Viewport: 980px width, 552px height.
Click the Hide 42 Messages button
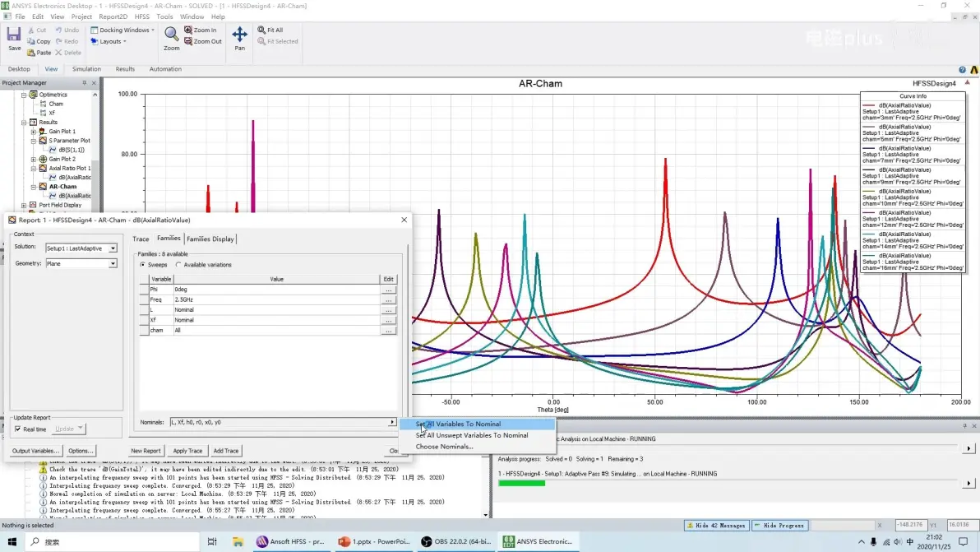click(716, 526)
